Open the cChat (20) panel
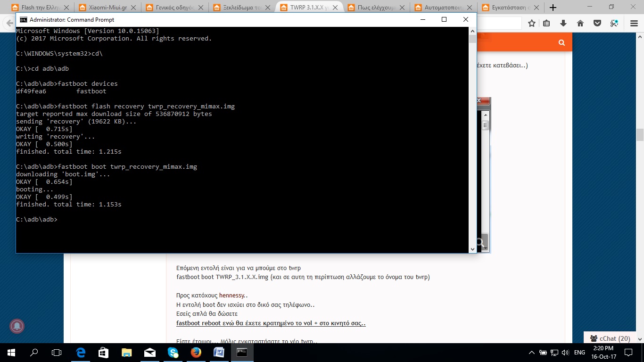The image size is (644, 362). click(610, 338)
